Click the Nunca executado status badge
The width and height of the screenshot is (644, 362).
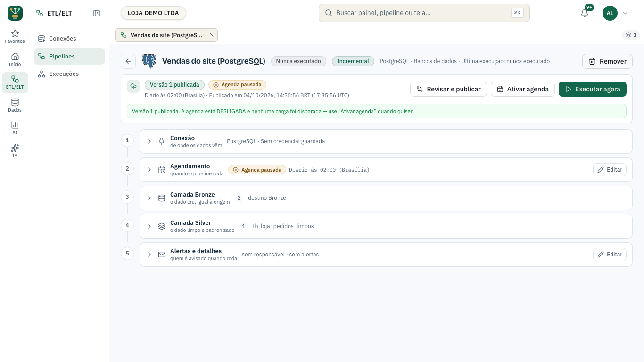click(x=298, y=61)
